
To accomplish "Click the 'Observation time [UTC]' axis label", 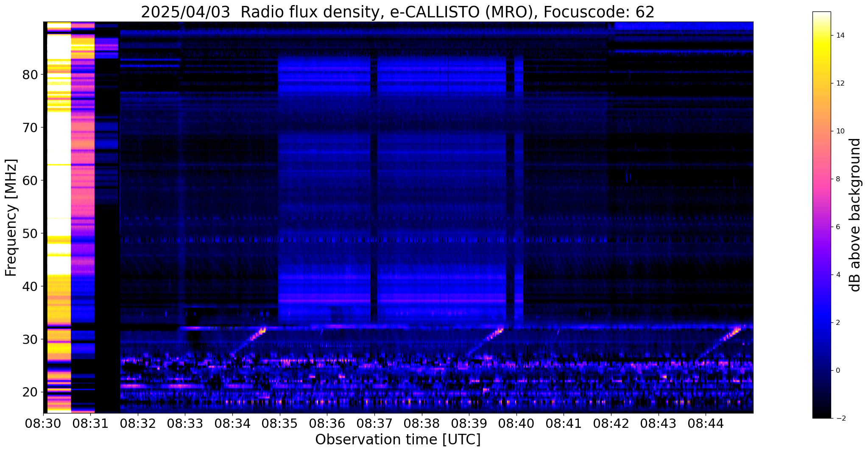I will coord(398,440).
